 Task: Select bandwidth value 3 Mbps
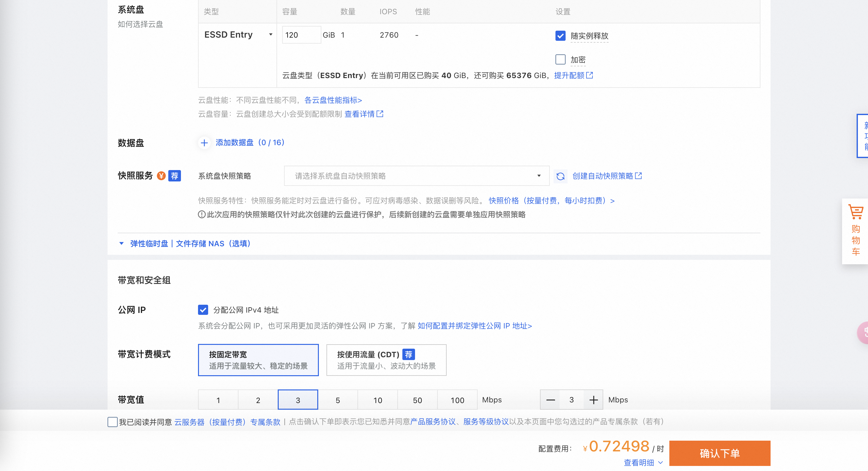(298, 400)
